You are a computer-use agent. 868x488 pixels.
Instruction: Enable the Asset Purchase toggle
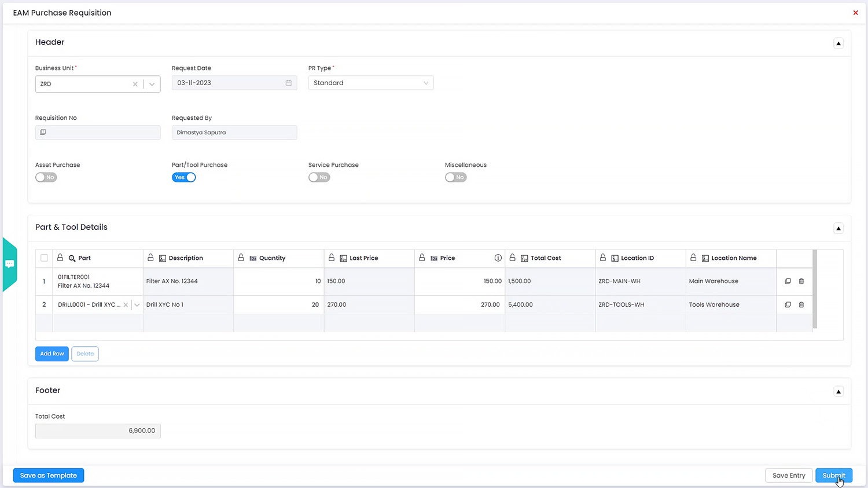tap(46, 178)
